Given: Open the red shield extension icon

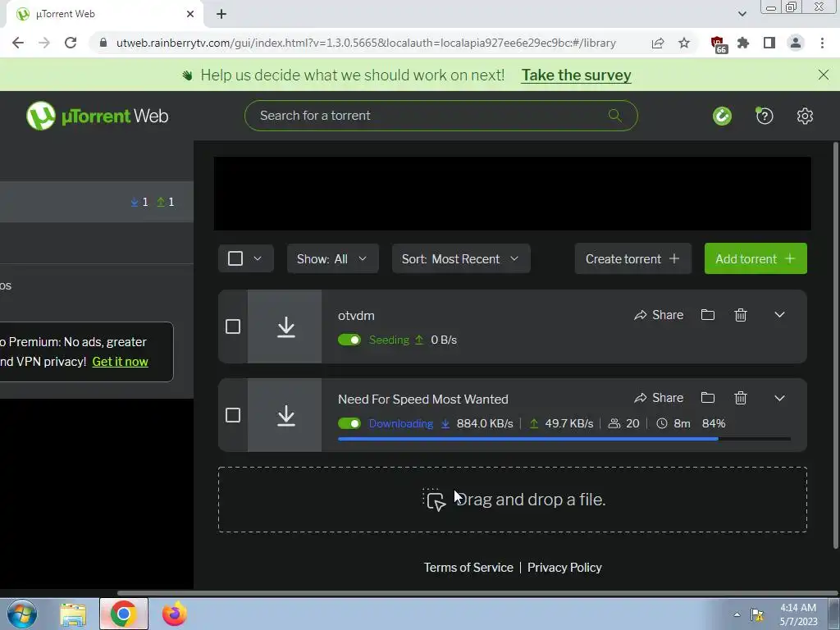Looking at the screenshot, I should (x=718, y=44).
